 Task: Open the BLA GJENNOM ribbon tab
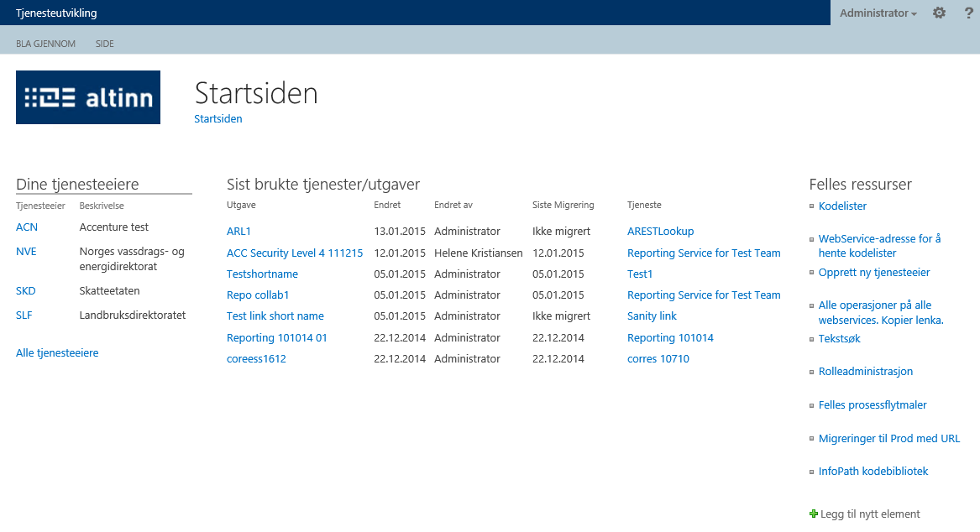[x=45, y=44]
